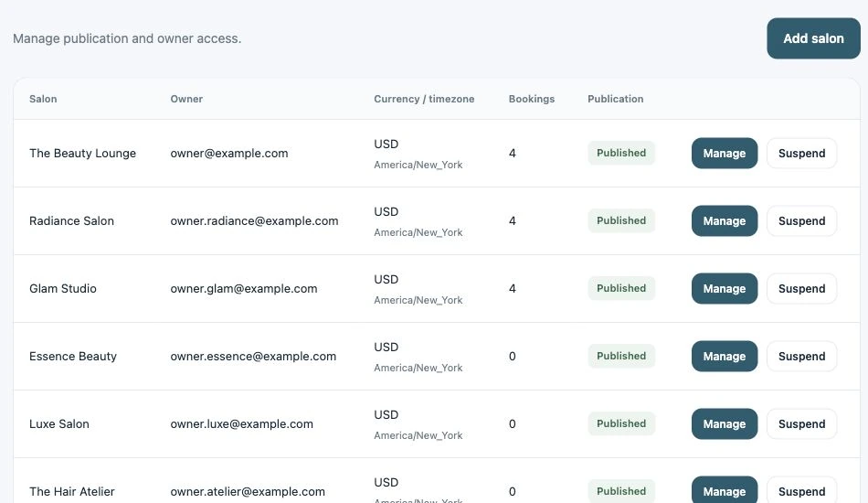The height and width of the screenshot is (503, 868).
Task: Click owner.luxe@example.com email
Action: pyautogui.click(x=241, y=423)
